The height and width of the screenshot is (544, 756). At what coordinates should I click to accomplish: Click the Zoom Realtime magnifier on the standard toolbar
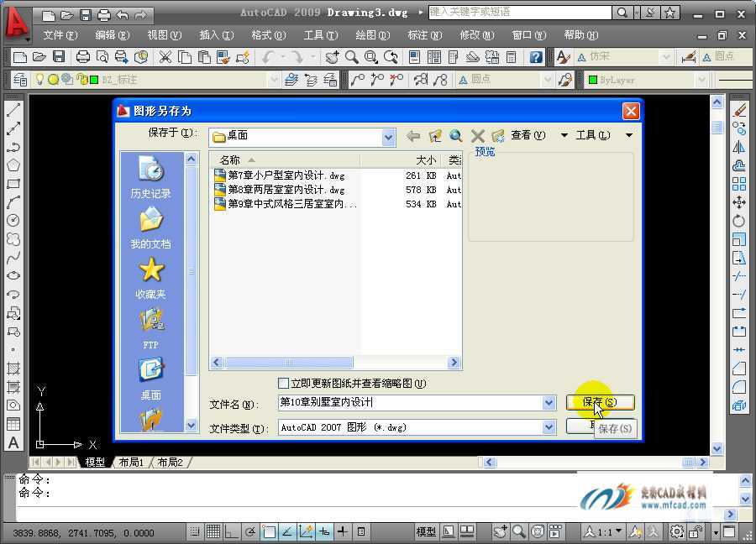point(351,57)
